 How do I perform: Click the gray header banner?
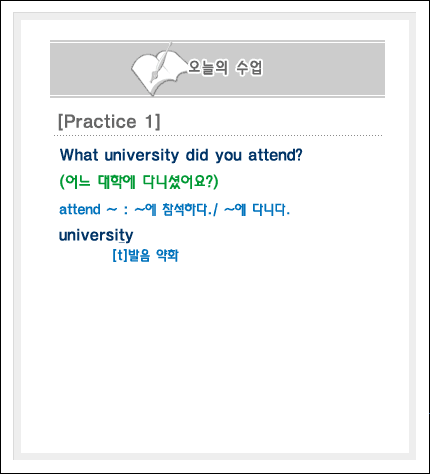[x=217, y=69]
